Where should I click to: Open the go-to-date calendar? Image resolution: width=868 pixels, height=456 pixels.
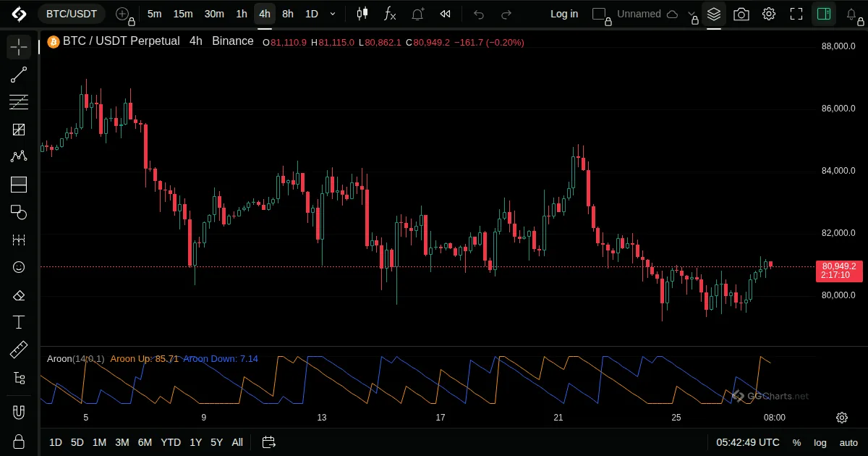click(x=269, y=442)
